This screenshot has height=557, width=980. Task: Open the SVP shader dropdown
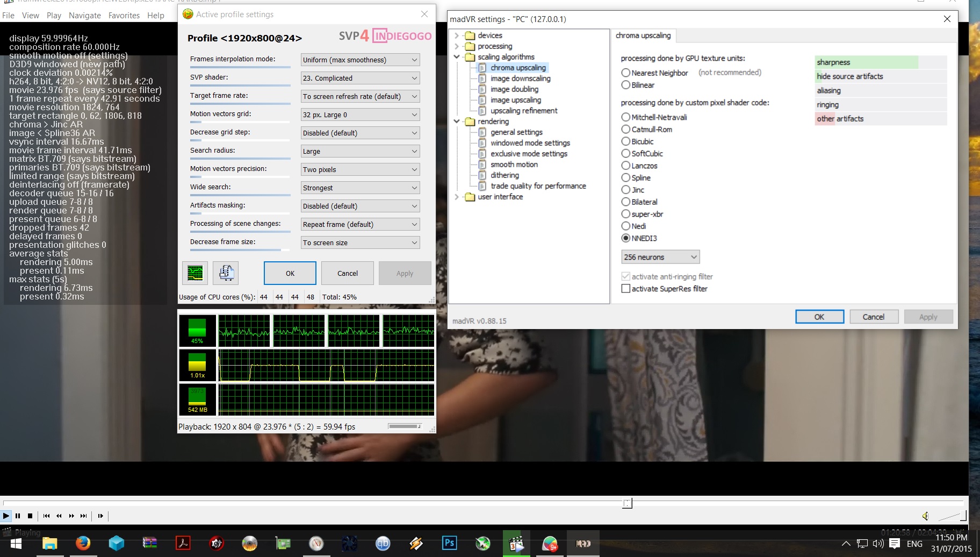click(x=360, y=78)
